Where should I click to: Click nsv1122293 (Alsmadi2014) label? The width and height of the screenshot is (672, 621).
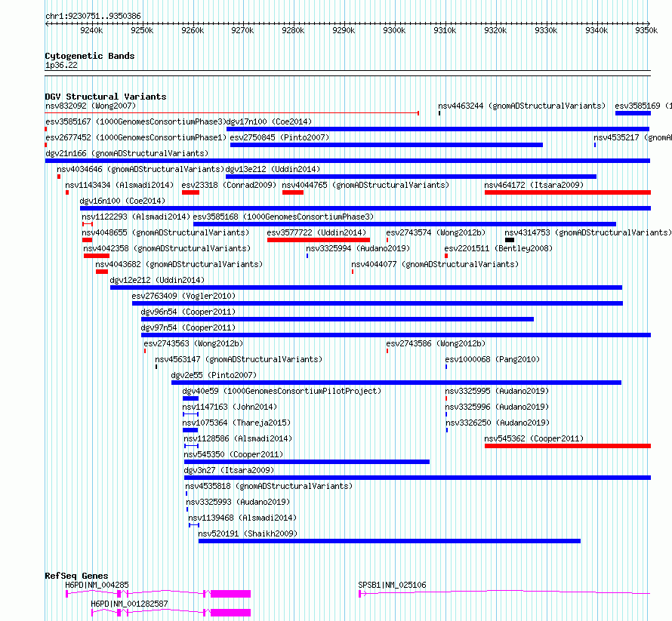click(x=136, y=217)
